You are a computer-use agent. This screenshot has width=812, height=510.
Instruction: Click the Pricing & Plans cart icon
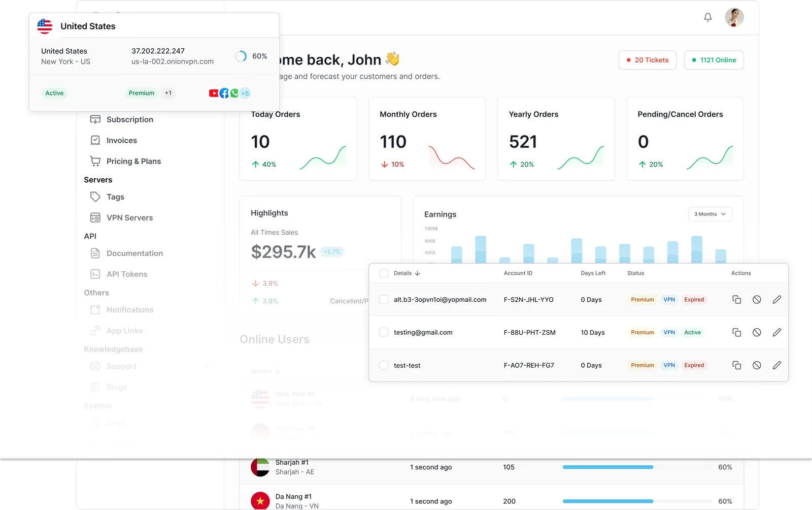coord(95,161)
